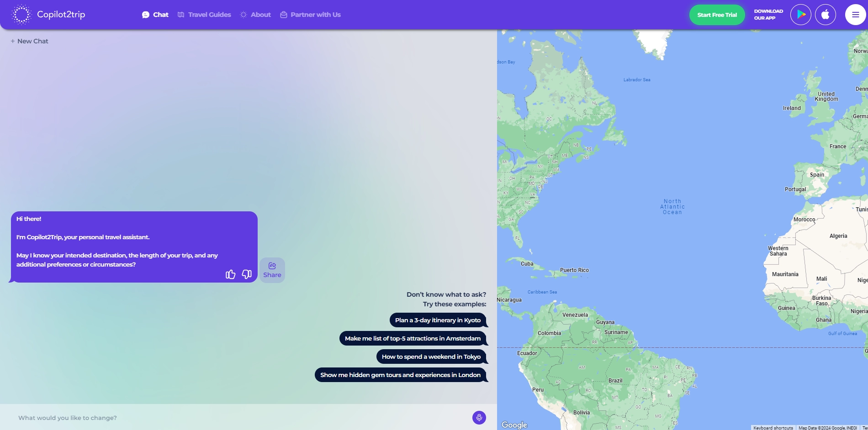Click the Labrador Sea map label
The height and width of the screenshot is (430, 868).
637,80
